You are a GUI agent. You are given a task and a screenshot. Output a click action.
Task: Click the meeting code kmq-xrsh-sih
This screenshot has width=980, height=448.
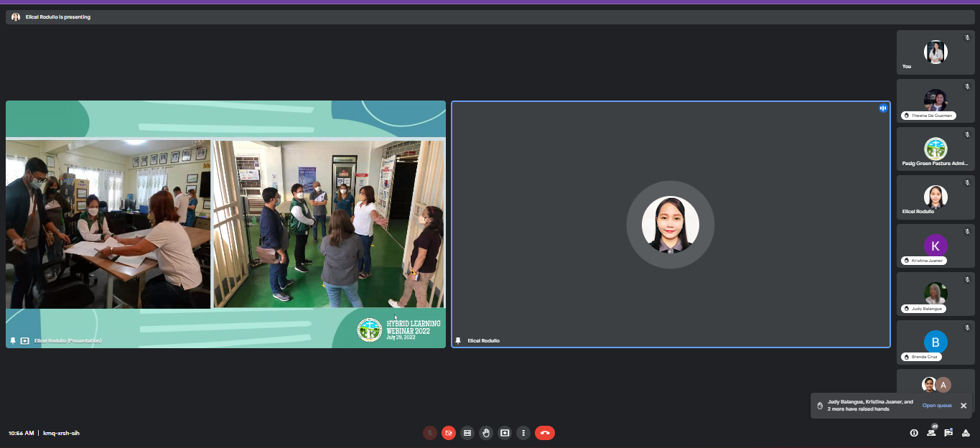(61, 433)
